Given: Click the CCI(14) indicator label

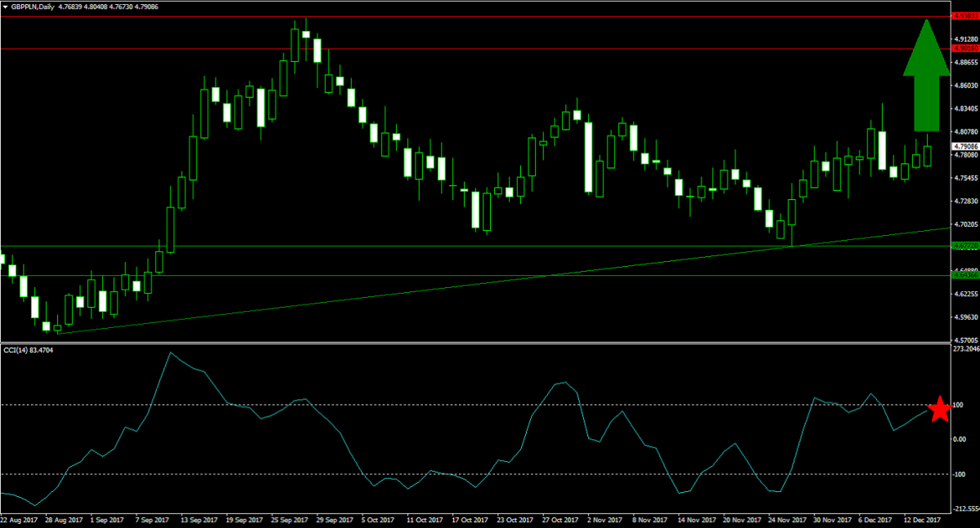Looking at the screenshot, I should 29,350.
